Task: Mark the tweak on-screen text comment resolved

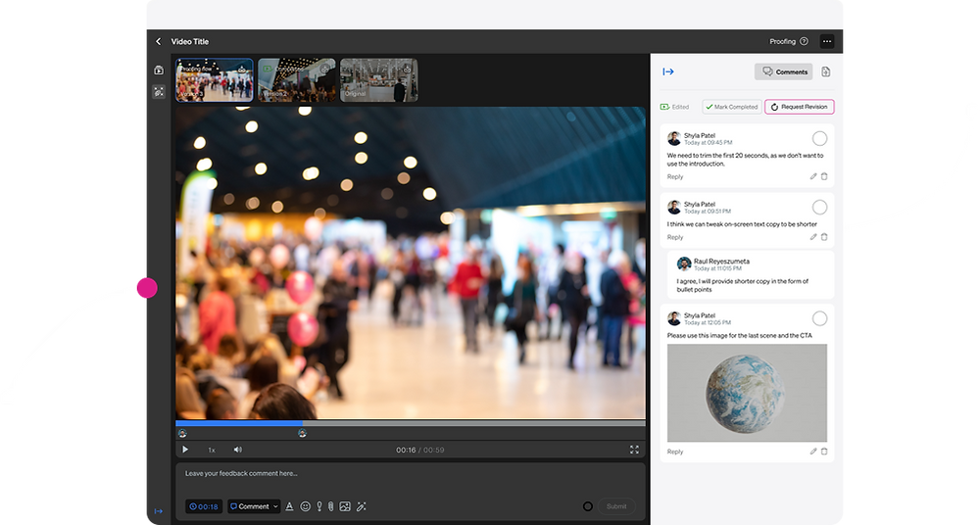Action: pos(819,207)
